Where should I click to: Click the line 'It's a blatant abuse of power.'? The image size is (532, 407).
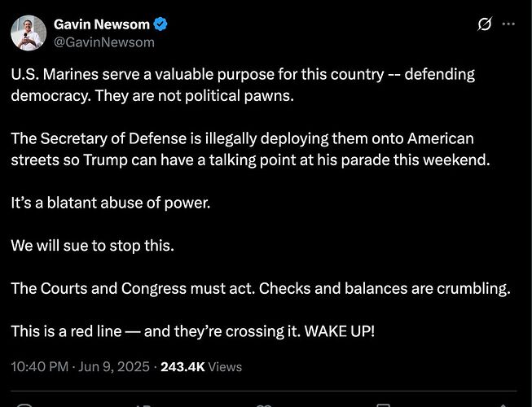coord(111,203)
